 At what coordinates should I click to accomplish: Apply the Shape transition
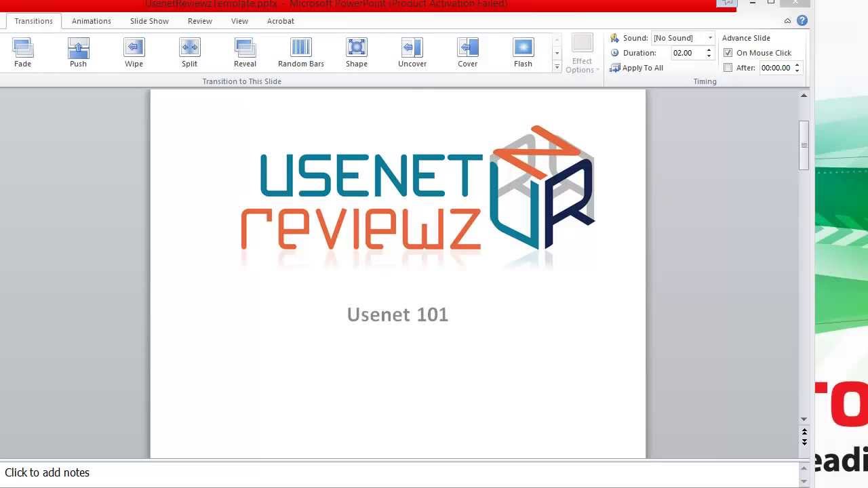357,53
